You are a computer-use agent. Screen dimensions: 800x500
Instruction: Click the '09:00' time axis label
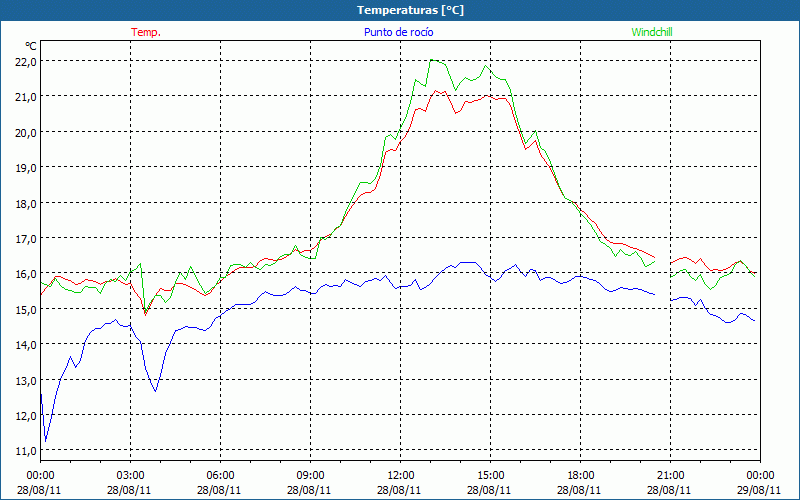click(x=310, y=476)
